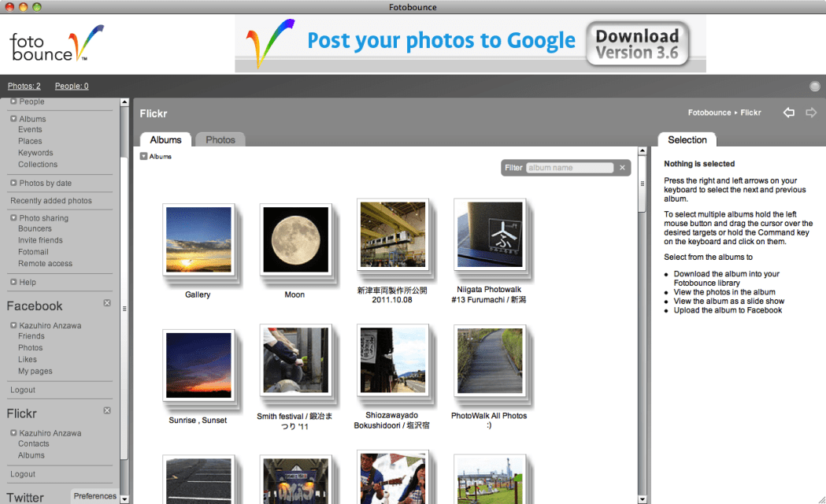Image resolution: width=826 pixels, height=504 pixels.
Task: Click the album grid scroll down arrow
Action: pos(643,498)
